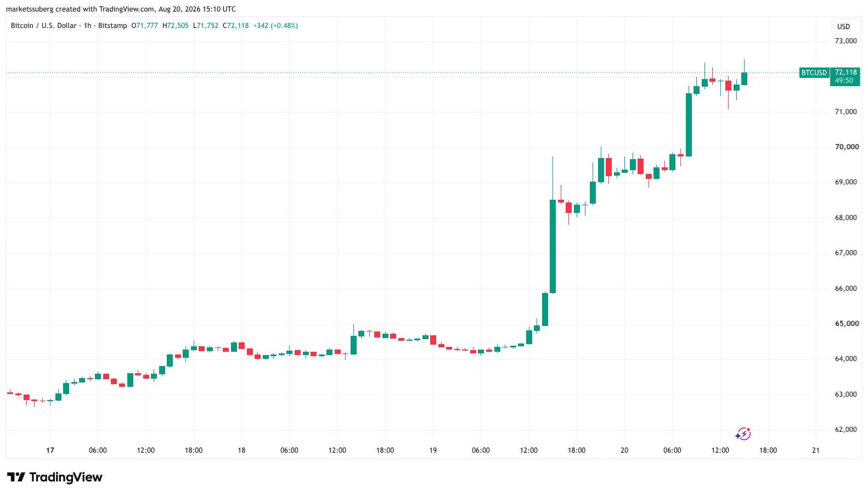Click the 18:00 time axis marker near 21

tap(768, 450)
